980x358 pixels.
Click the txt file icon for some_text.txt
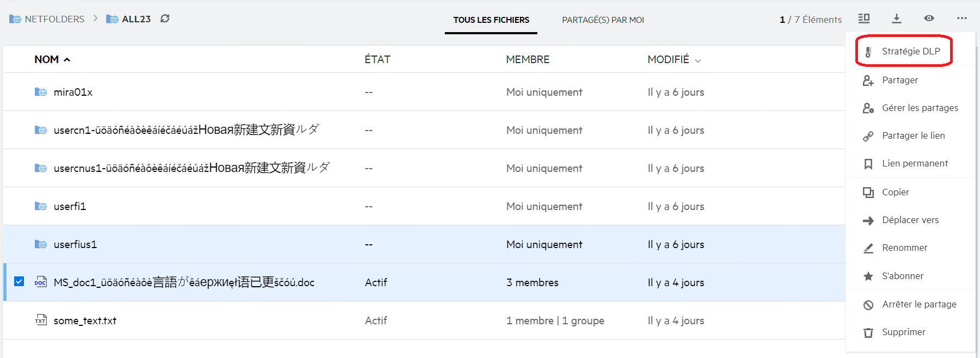point(41,320)
